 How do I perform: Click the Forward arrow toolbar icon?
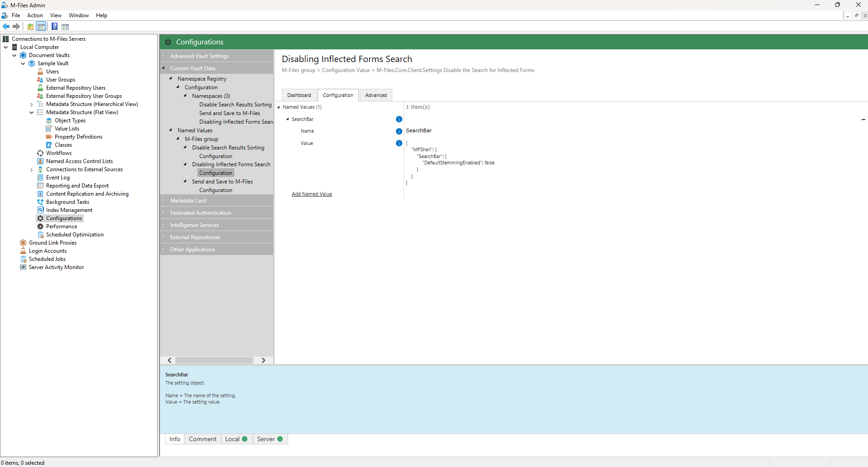coord(16,27)
